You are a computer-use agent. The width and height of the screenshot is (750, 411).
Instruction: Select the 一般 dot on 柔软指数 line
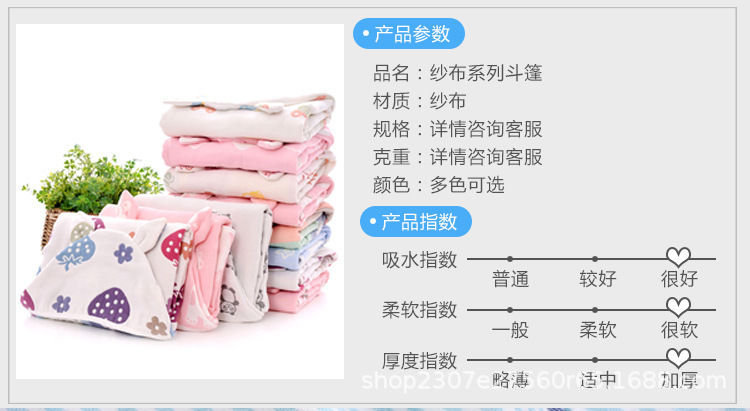[510, 310]
